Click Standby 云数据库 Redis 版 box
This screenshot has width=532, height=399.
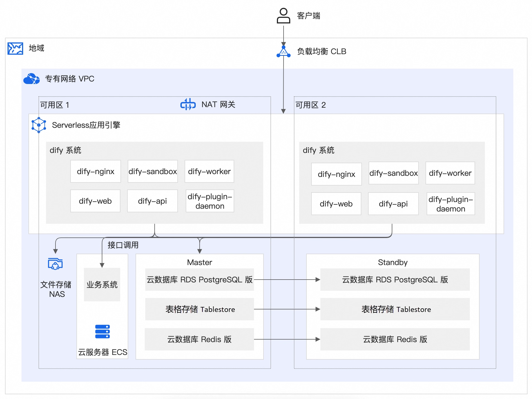(395, 339)
